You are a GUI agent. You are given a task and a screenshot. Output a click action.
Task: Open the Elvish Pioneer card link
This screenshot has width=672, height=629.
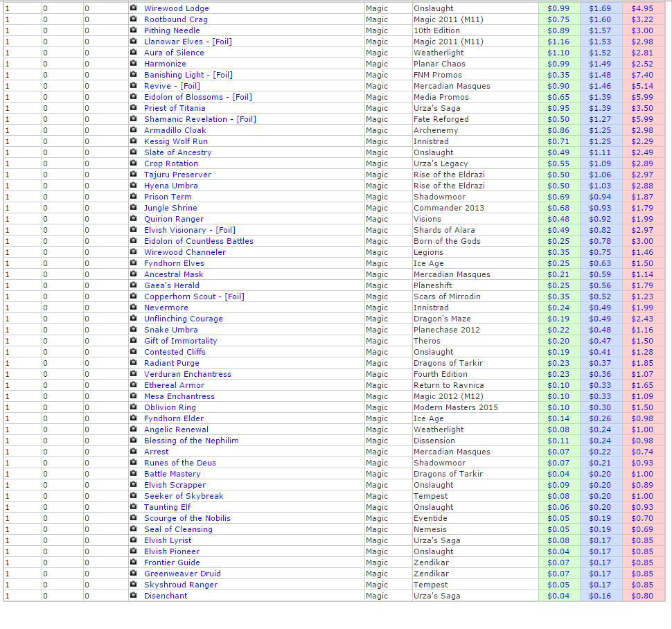pyautogui.click(x=171, y=551)
